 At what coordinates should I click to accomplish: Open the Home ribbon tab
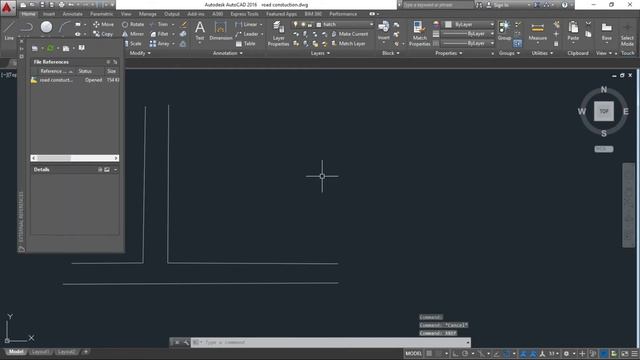[28, 14]
